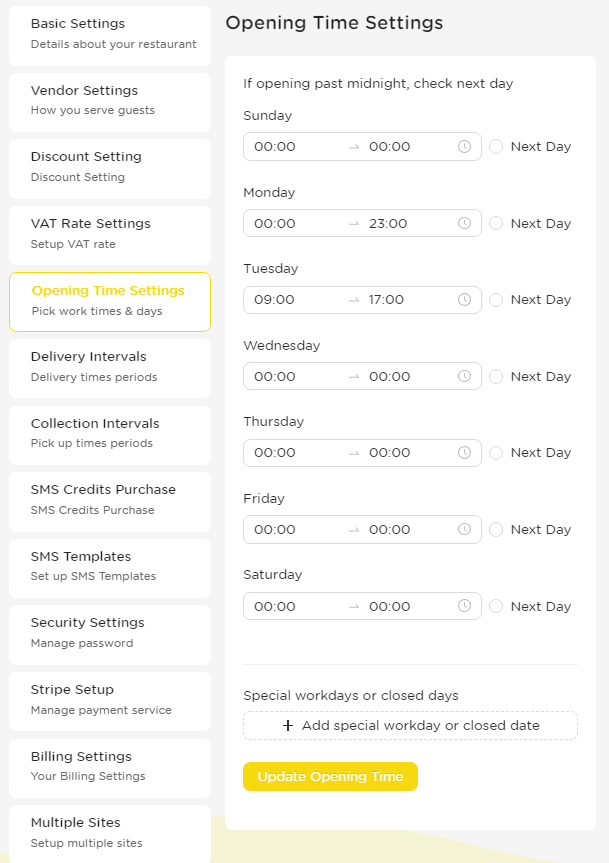Open the clock icon in Monday's time range
Screen dimensions: 609x863
(x=464, y=223)
